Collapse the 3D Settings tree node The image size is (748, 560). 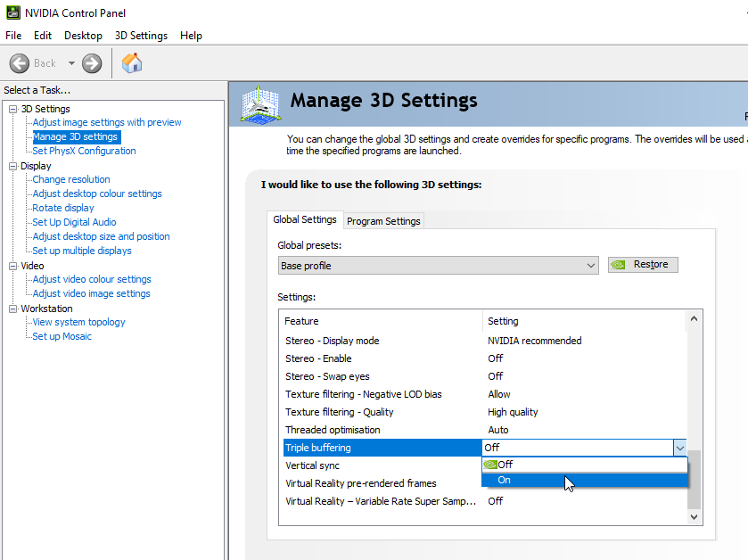click(12, 109)
